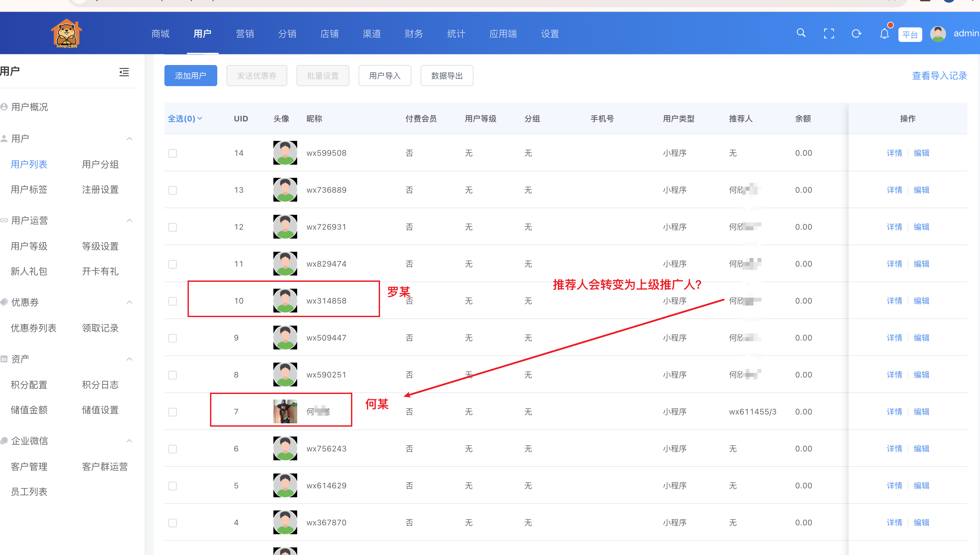980x555 pixels.
Task: Toggle fullscreen mode icon in header
Action: coord(829,34)
